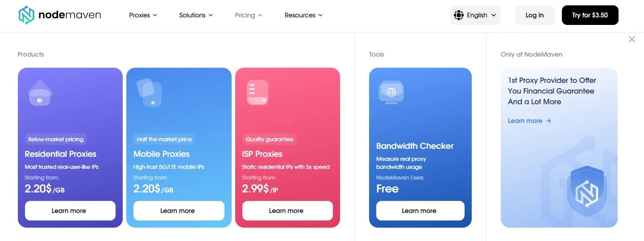This screenshot has height=241, width=644.
Task: Click the NodeMaven logo icon
Action: (26, 15)
